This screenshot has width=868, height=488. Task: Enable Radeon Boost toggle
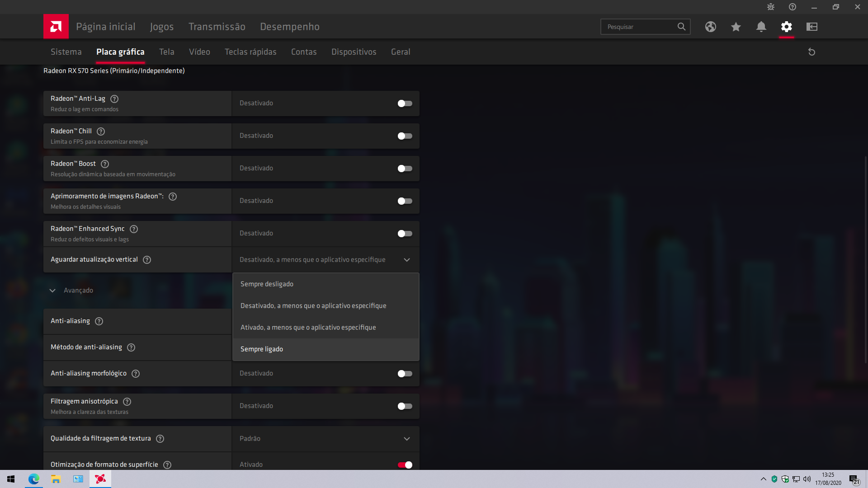tap(405, 169)
